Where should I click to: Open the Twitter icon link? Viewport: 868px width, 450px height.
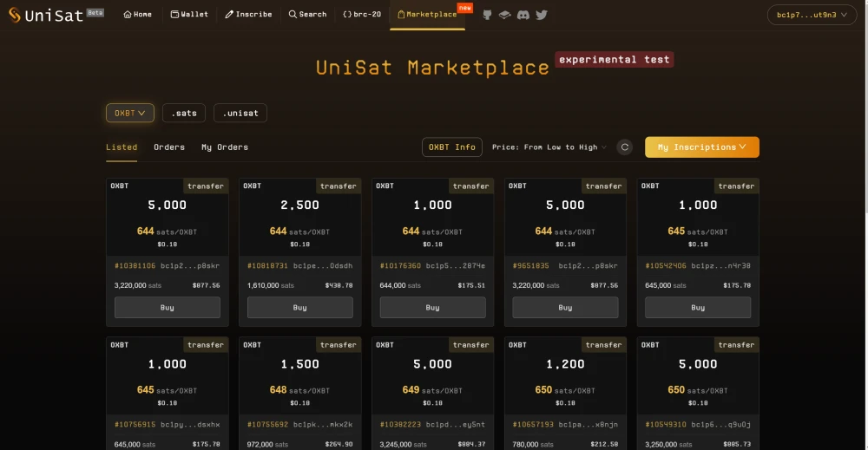pyautogui.click(x=542, y=15)
